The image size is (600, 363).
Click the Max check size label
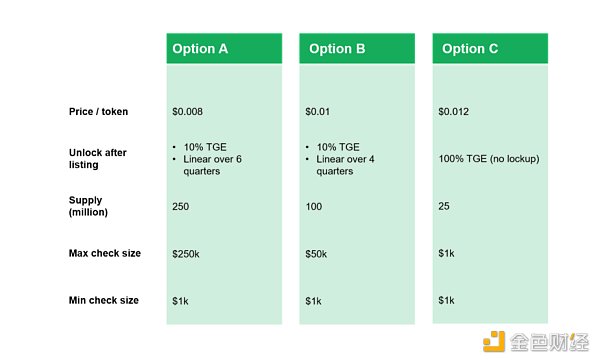[x=105, y=253]
